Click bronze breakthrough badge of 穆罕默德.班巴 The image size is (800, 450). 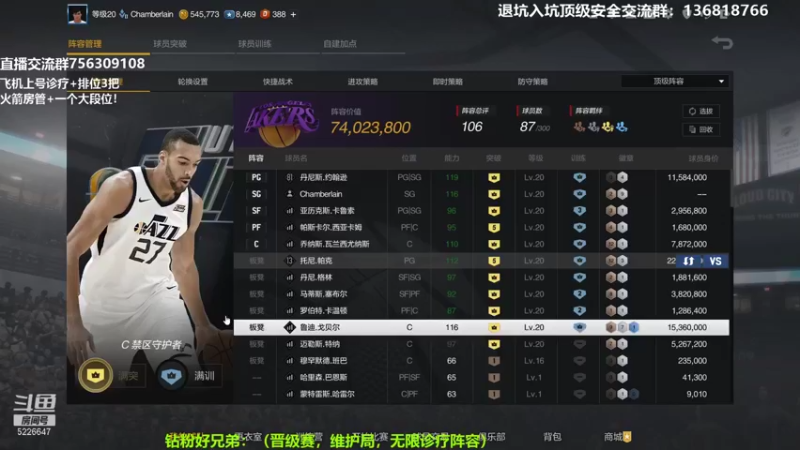[493, 361]
